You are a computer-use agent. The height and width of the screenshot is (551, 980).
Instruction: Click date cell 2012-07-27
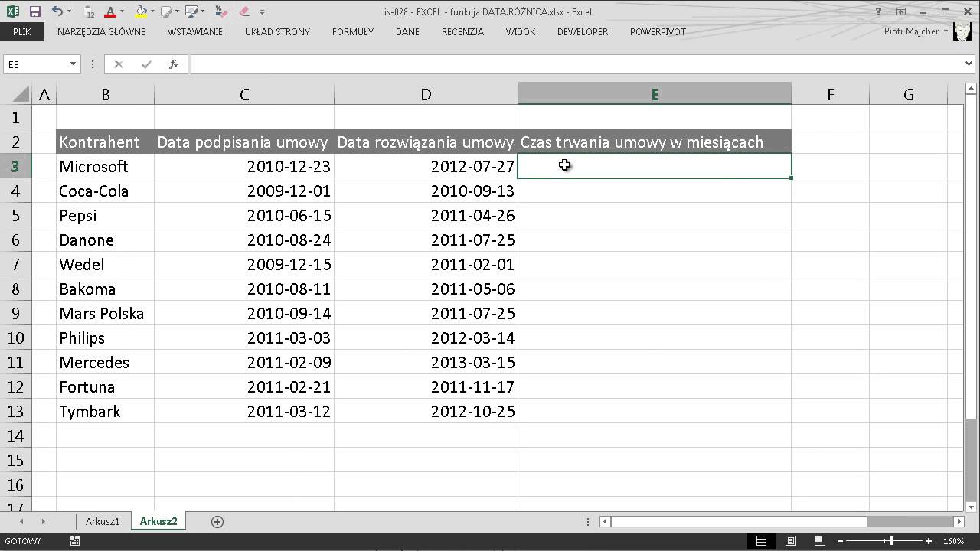(x=426, y=167)
